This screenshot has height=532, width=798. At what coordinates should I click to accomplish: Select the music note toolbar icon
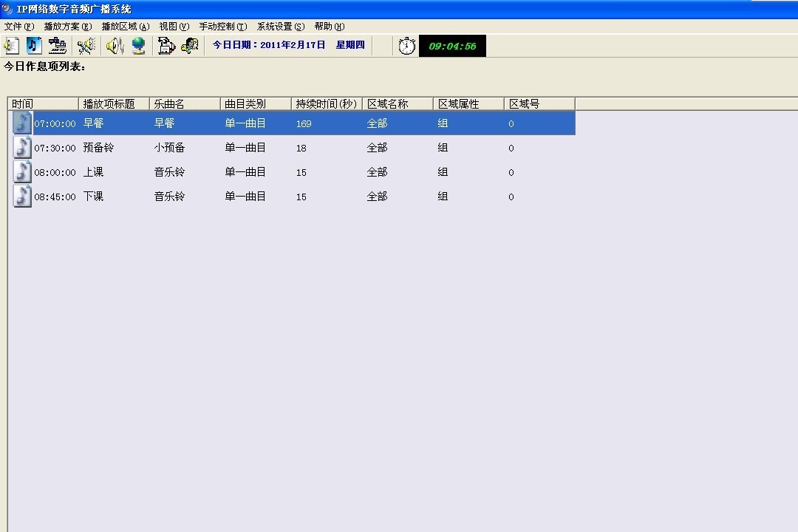click(34, 45)
